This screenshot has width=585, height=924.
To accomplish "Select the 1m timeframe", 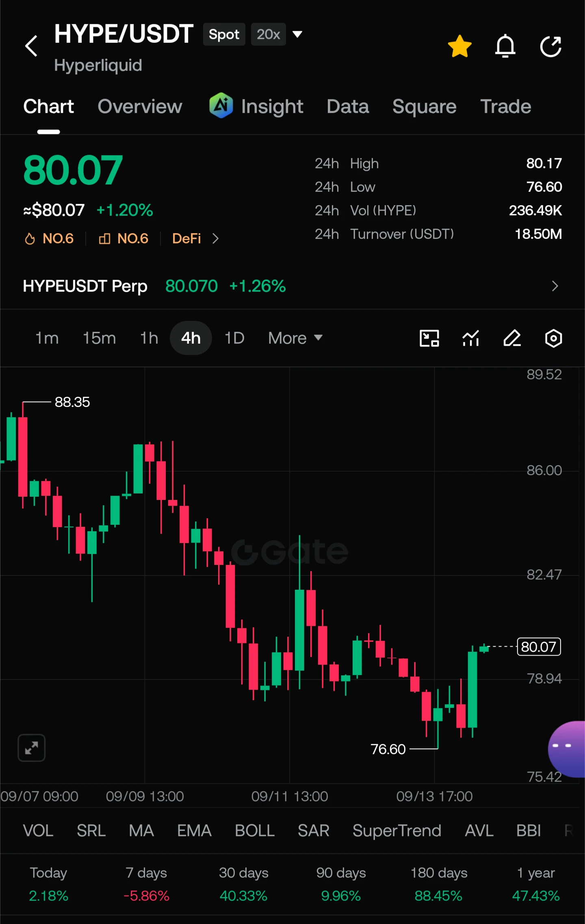I will (x=47, y=338).
